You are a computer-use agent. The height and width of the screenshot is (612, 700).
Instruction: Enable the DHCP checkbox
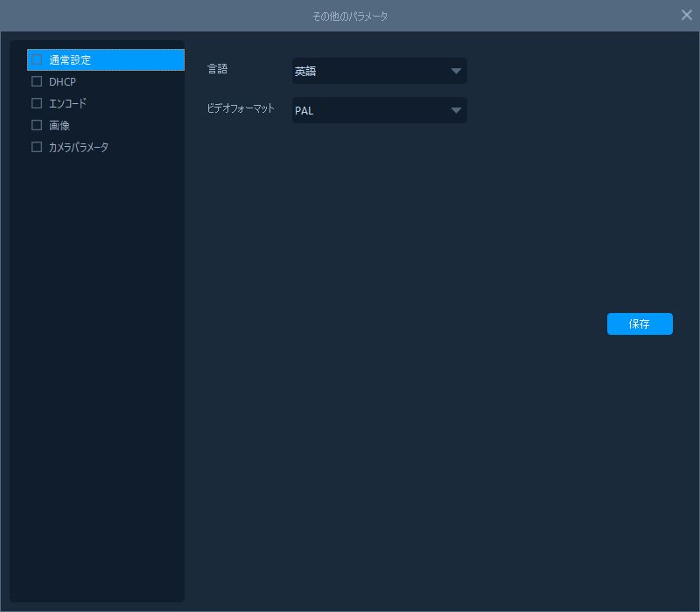pyautogui.click(x=37, y=81)
